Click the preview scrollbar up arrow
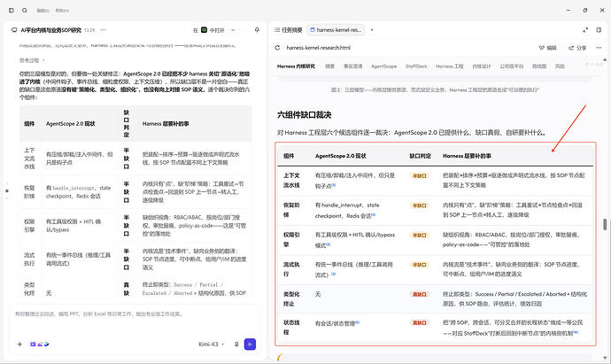Viewport: 611px width, 364px height. [605, 59]
